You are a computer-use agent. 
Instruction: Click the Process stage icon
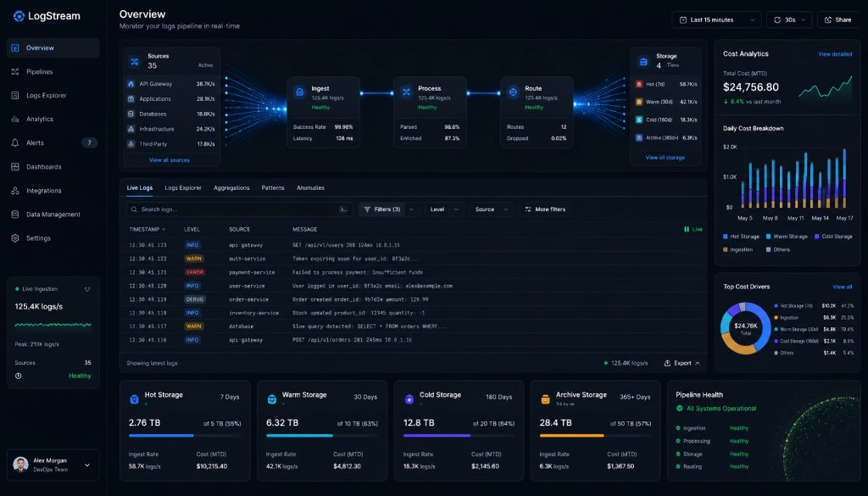406,92
